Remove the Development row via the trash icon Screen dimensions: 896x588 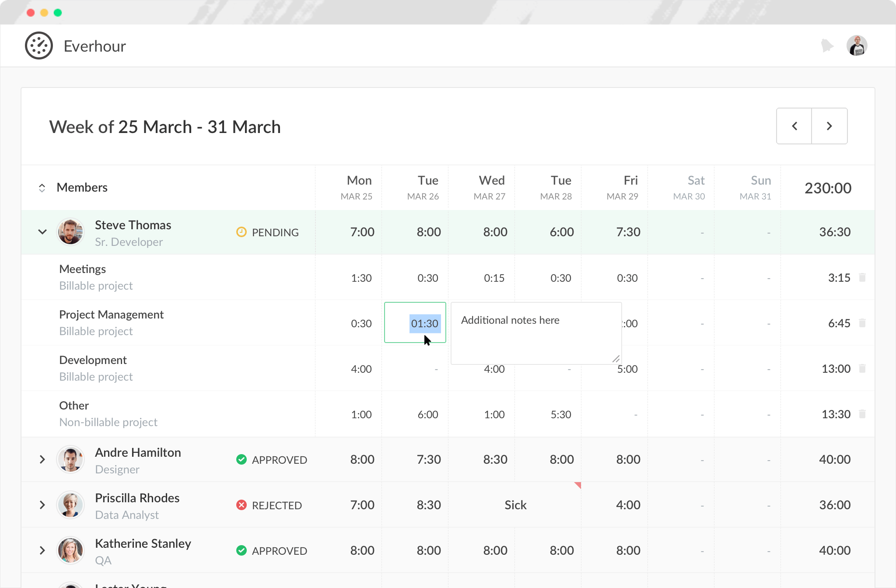[x=862, y=368]
